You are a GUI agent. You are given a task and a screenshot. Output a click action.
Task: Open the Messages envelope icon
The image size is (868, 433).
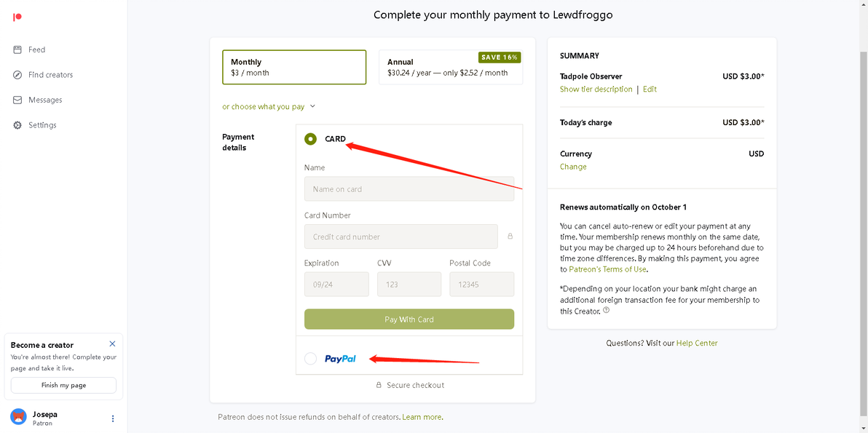[x=17, y=100]
